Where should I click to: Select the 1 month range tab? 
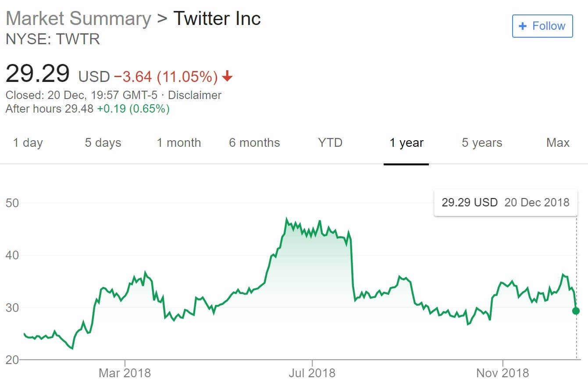click(x=179, y=143)
